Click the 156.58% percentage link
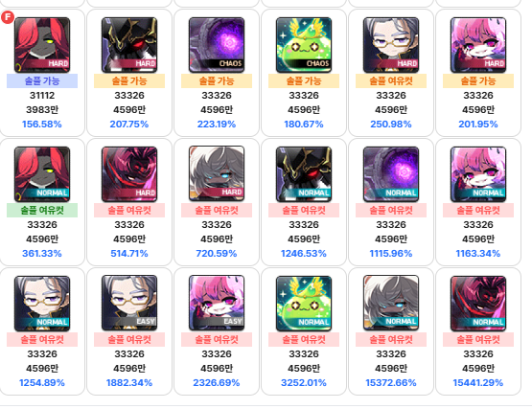532x409 pixels. point(42,125)
